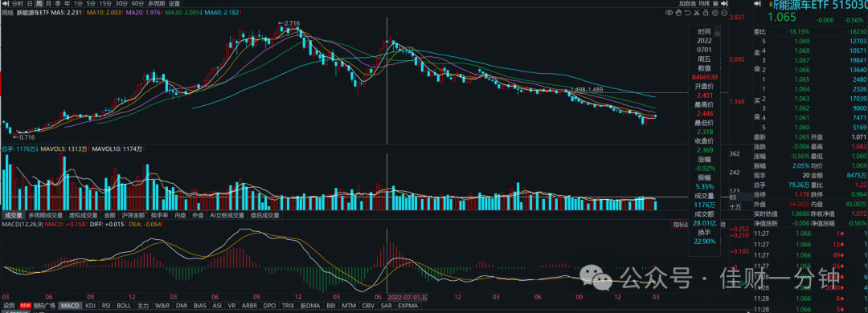868x313 pixels.
Task: Zoom in with the plus circle icon
Action: pos(715,13)
